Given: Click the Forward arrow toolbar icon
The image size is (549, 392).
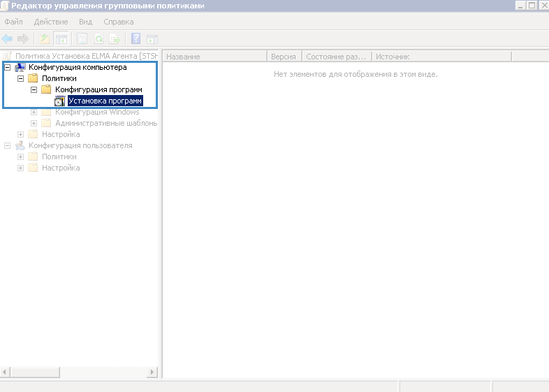Looking at the screenshot, I should point(23,39).
